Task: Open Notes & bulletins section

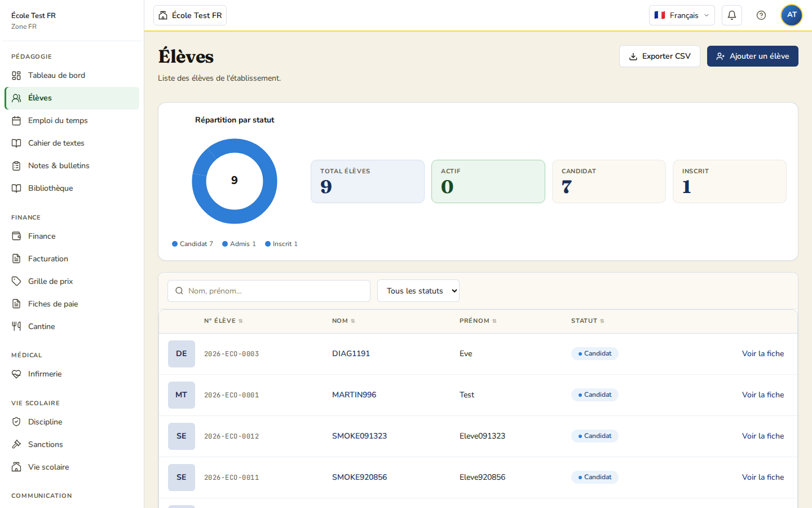Action: [72, 166]
